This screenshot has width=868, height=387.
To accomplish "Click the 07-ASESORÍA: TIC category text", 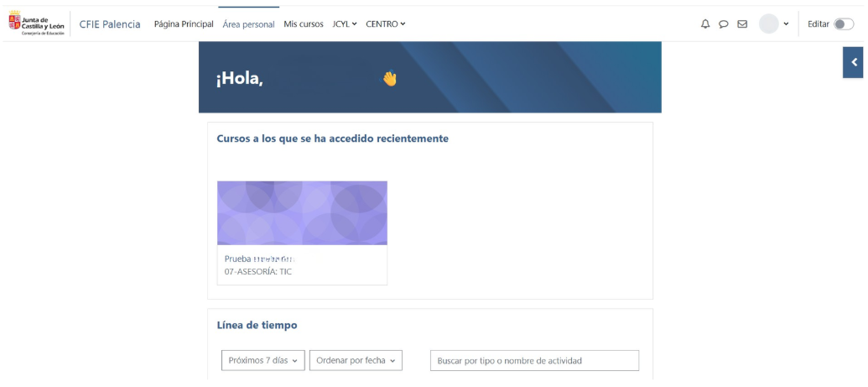I will point(258,272).
